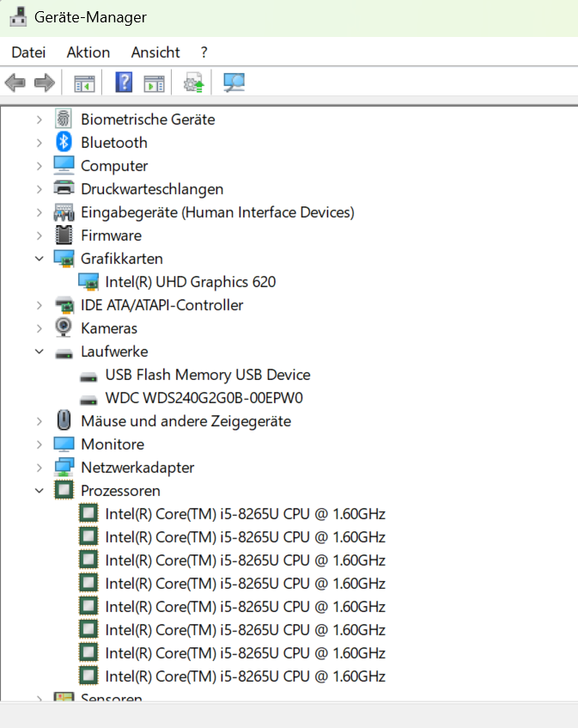Click the Geräte-Manager title bar icon
Viewport: 578px width, 728px height.
18,17
